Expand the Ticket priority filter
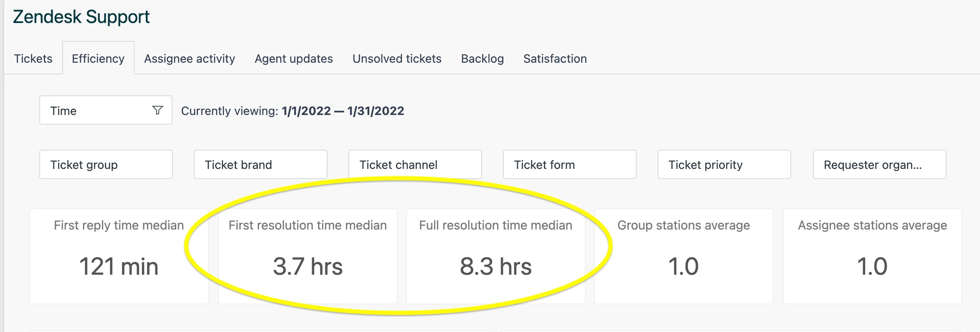The height and width of the screenshot is (332, 980). (x=724, y=165)
